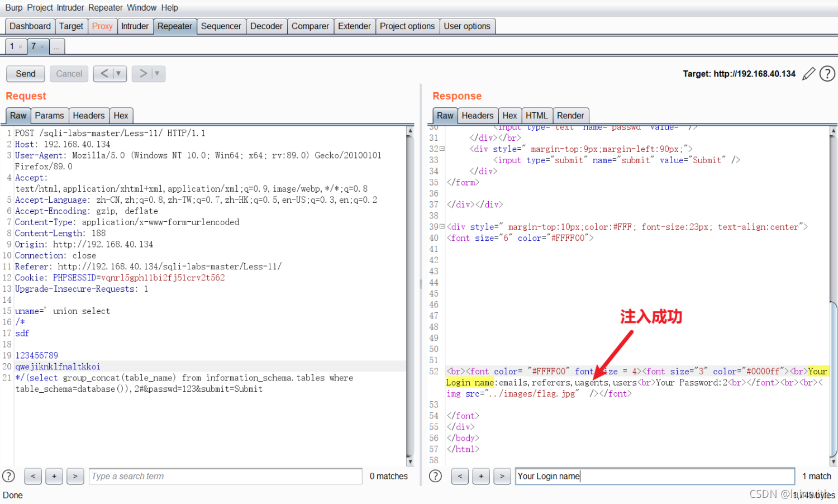Go to previous match in response search
The image size is (838, 504).
tap(460, 476)
